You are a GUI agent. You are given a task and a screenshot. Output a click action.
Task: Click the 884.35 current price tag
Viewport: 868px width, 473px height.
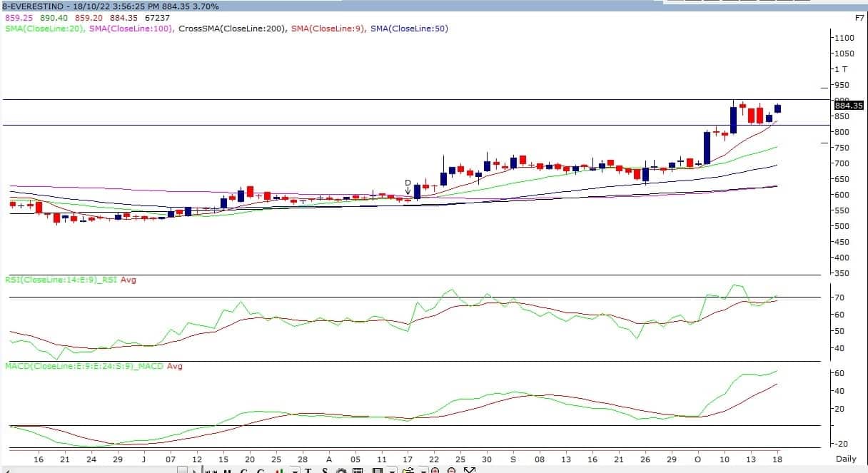point(849,105)
